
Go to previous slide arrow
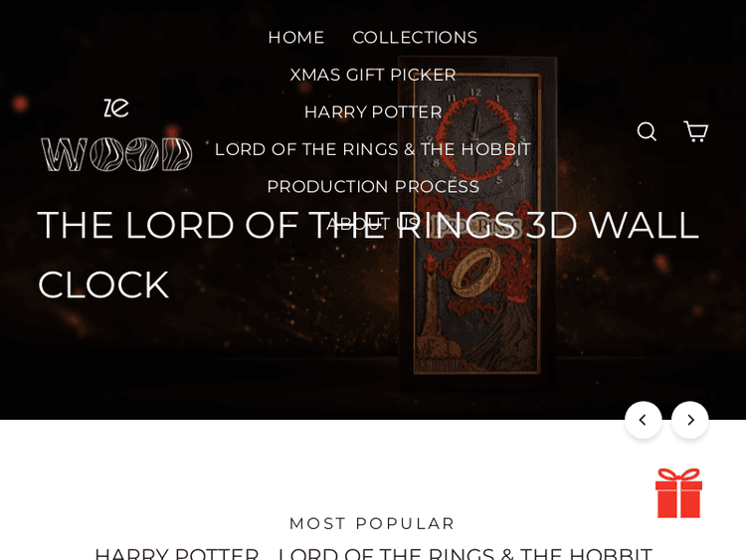(643, 420)
